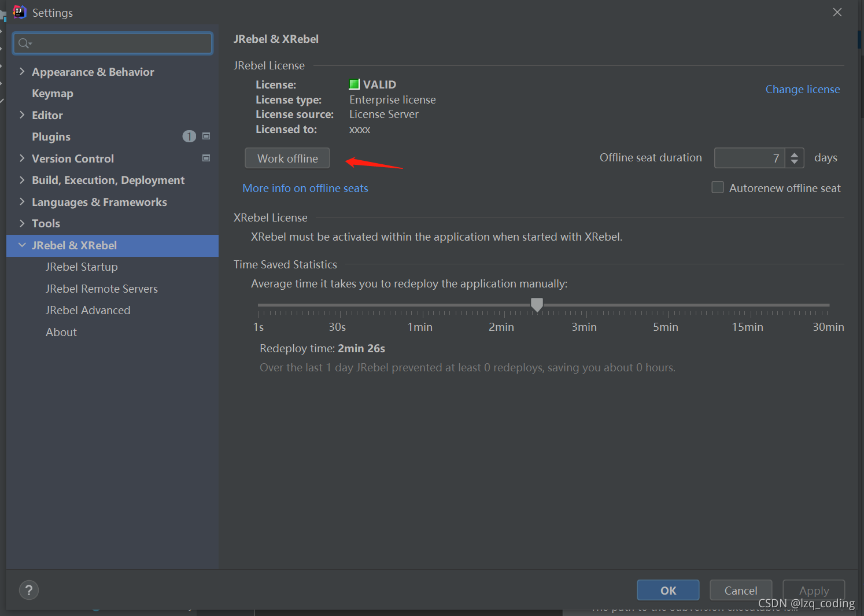Click the Cancel button

pyautogui.click(x=741, y=590)
